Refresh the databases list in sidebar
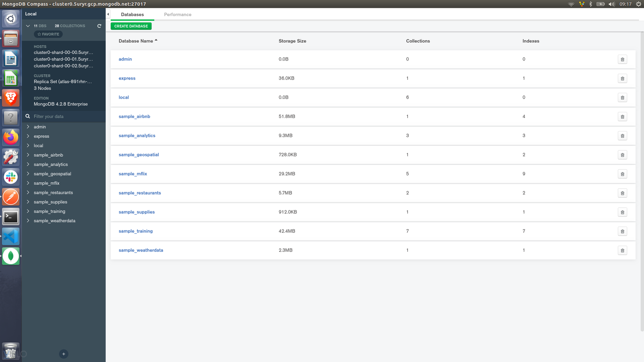The height and width of the screenshot is (362, 644). 99,26
